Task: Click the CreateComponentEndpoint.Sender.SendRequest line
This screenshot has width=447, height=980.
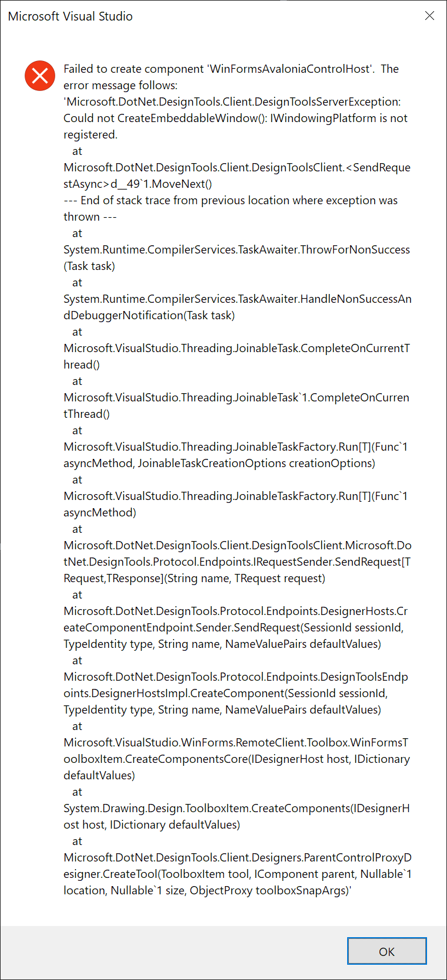Action: [235, 627]
